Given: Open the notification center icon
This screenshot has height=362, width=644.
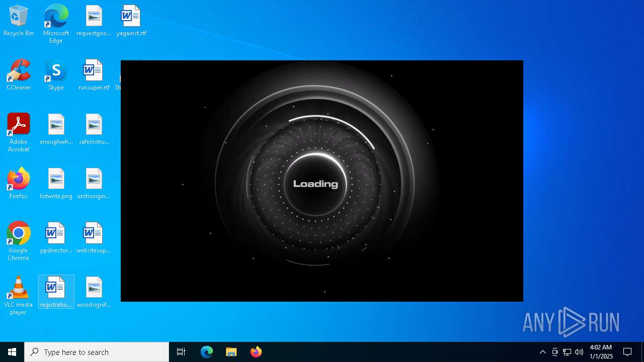Looking at the screenshot, I should (x=627, y=352).
